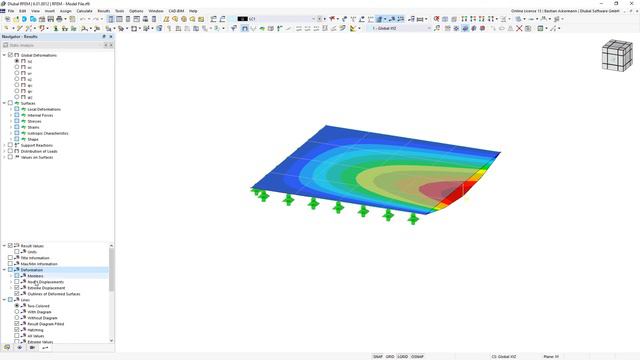Open the navigator Results tab icon
This screenshot has width=640, height=360.
tap(45, 347)
